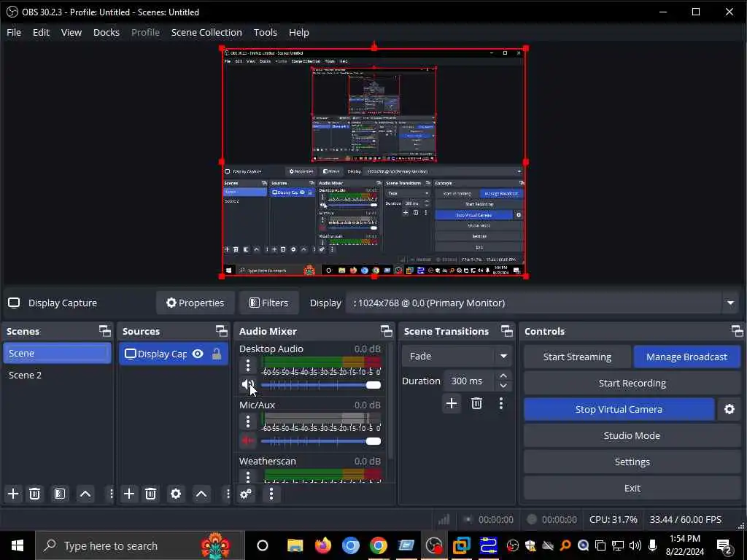
Task: Toggle Stop Virtual Camera button
Action: pyautogui.click(x=619, y=410)
